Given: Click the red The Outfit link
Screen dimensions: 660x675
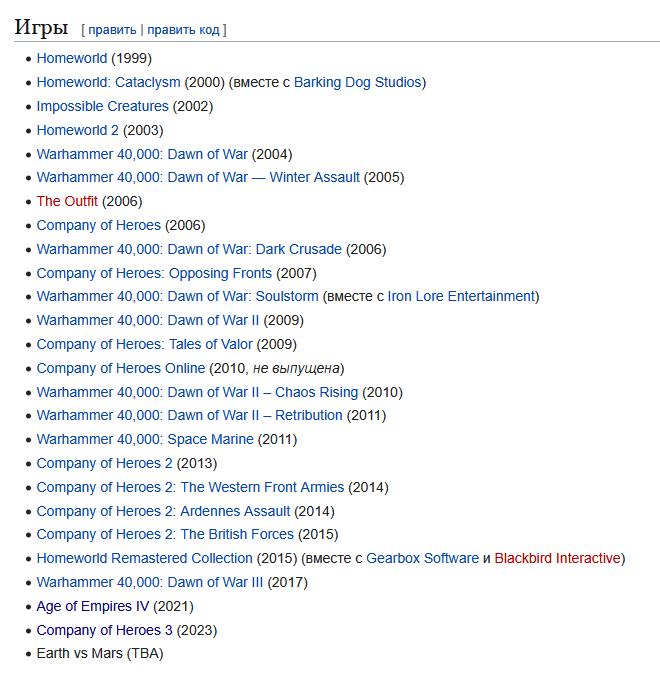Looking at the screenshot, I should point(67,201).
